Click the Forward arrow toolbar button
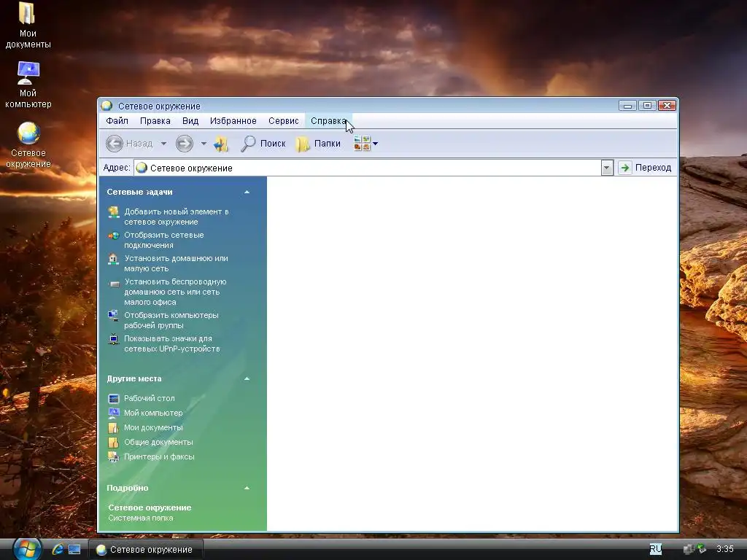This screenshot has height=560, width=747. pyautogui.click(x=185, y=144)
